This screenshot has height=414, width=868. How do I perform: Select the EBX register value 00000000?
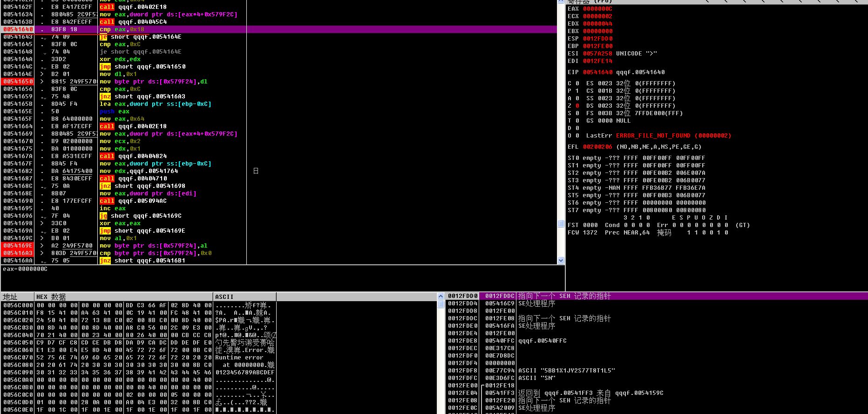(597, 31)
